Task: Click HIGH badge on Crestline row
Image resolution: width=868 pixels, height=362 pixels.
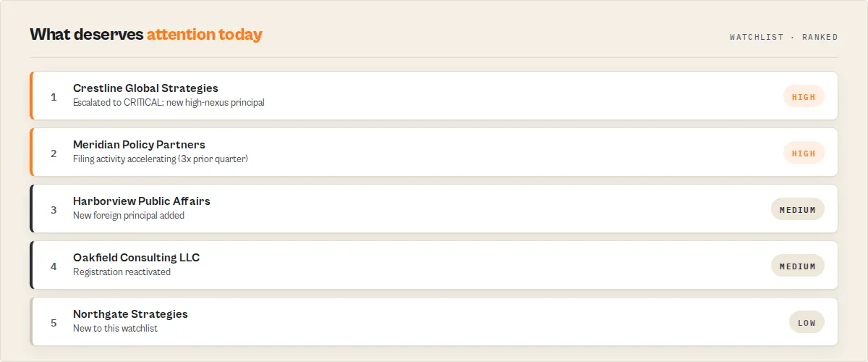Action: pyautogui.click(x=804, y=96)
